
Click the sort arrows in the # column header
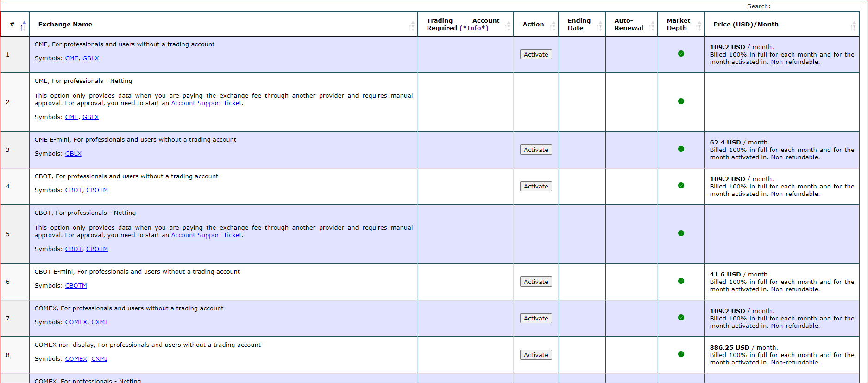tap(23, 25)
